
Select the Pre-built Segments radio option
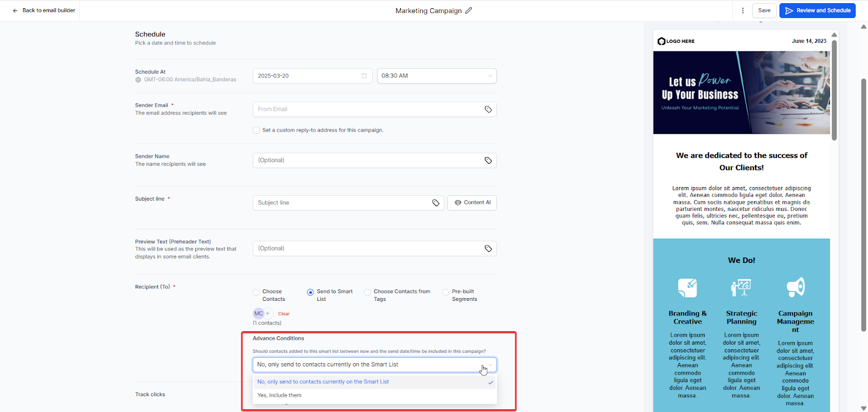coord(445,292)
